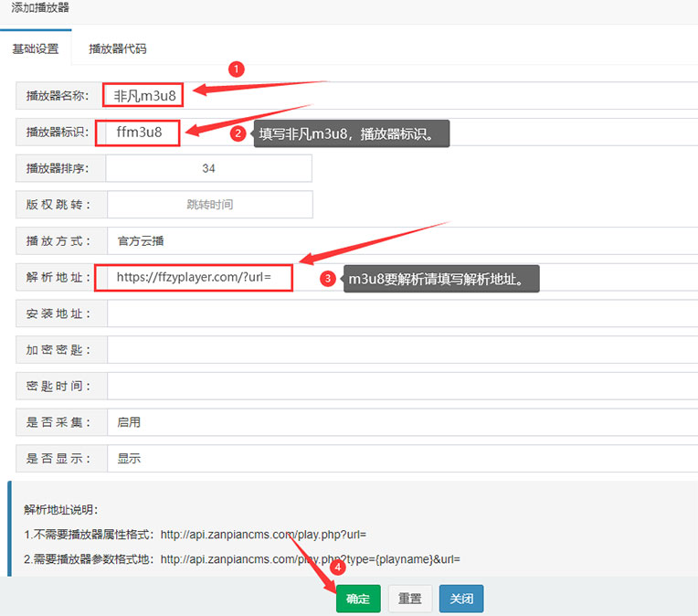Focus the empty 密匙时间 input field
This screenshot has height=616, width=698.
pyautogui.click(x=400, y=387)
